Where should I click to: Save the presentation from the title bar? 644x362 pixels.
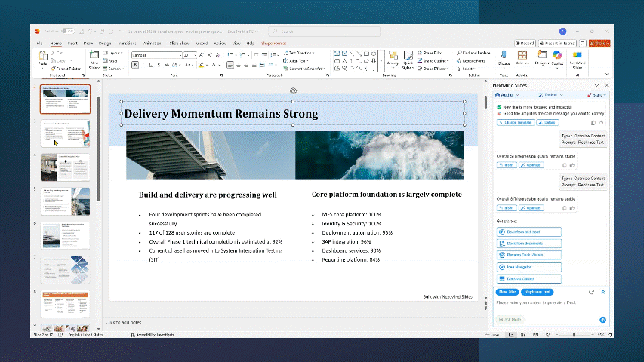82,31
